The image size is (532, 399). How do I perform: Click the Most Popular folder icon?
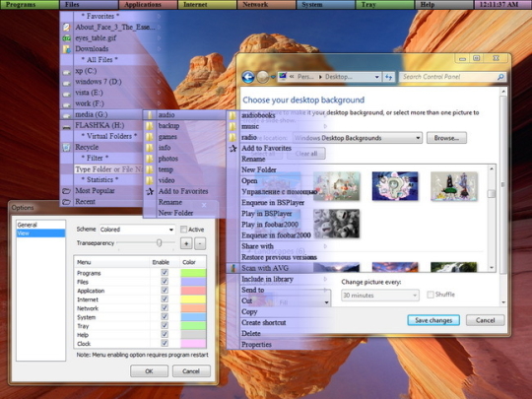pyautogui.click(x=67, y=191)
